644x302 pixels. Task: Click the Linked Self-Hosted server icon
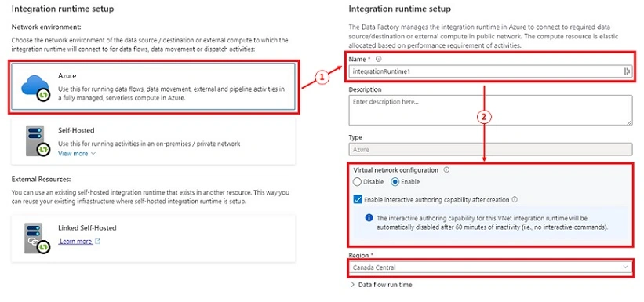(37, 238)
